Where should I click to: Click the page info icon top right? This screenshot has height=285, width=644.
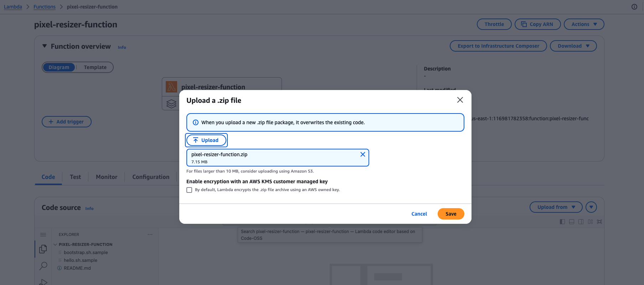(634, 7)
